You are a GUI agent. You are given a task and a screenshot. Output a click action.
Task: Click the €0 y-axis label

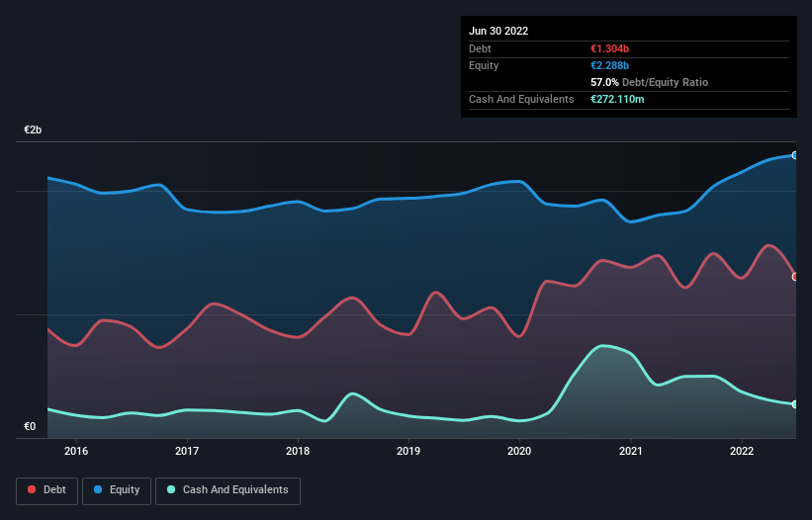(30, 426)
